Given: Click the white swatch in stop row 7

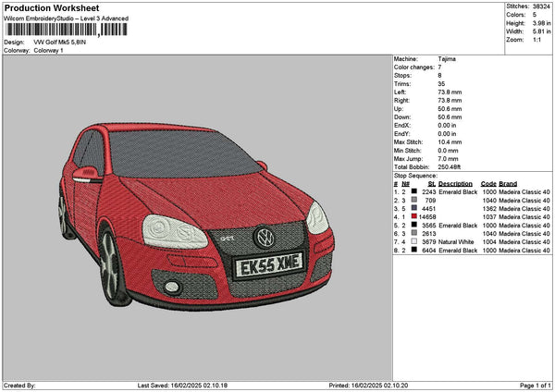Looking at the screenshot, I should [x=413, y=241].
